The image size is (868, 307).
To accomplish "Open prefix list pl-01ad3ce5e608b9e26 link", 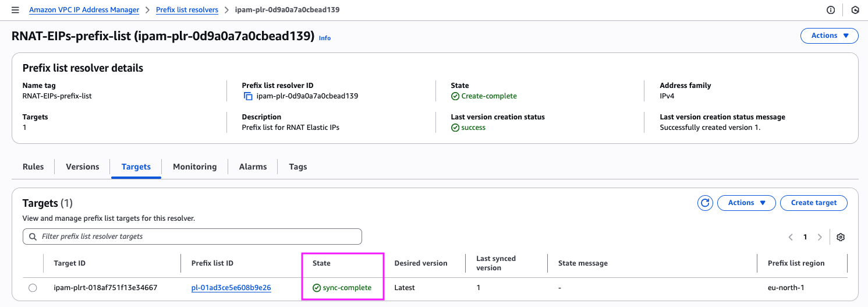I will (x=231, y=288).
